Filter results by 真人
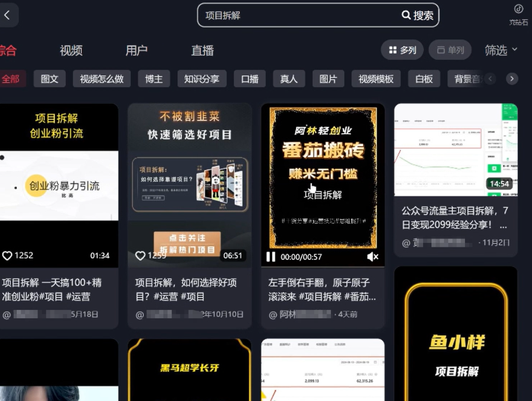This screenshot has height=401, width=532. pyautogui.click(x=289, y=79)
